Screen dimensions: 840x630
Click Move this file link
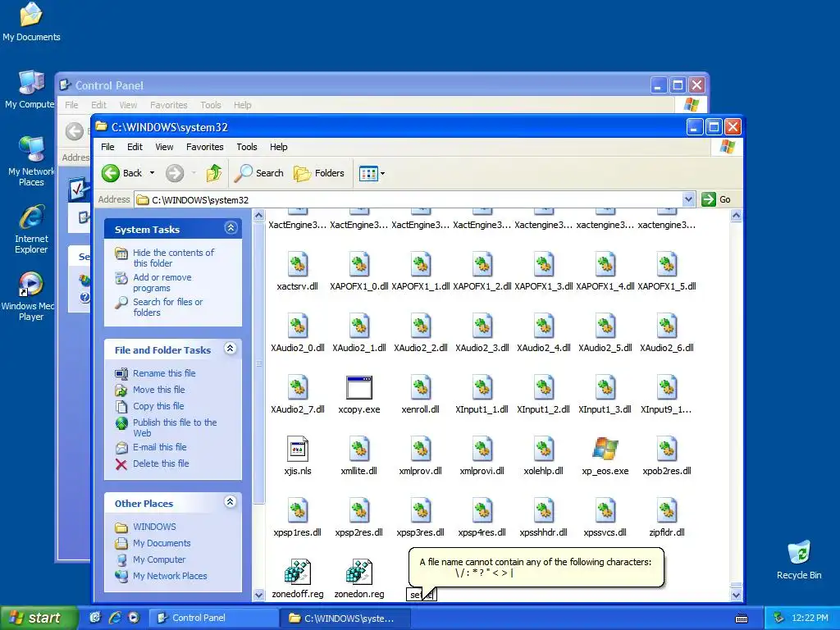[158, 390]
